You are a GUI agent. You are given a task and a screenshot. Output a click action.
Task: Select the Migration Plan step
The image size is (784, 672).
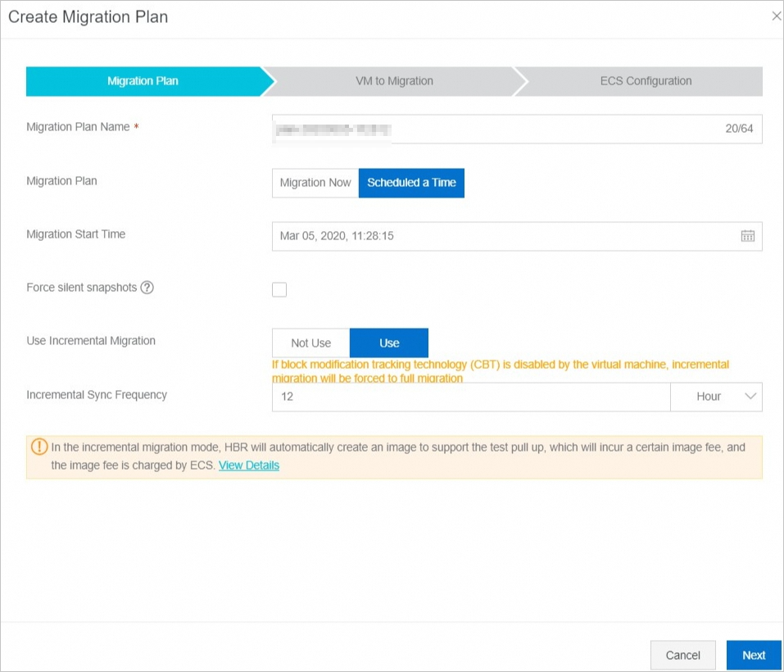pos(143,81)
